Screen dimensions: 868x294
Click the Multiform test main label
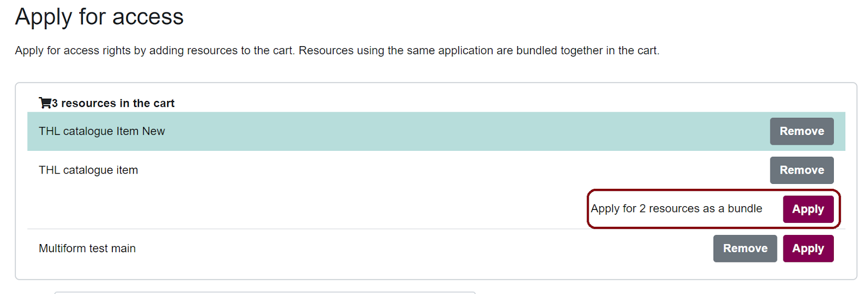pyautogui.click(x=87, y=248)
